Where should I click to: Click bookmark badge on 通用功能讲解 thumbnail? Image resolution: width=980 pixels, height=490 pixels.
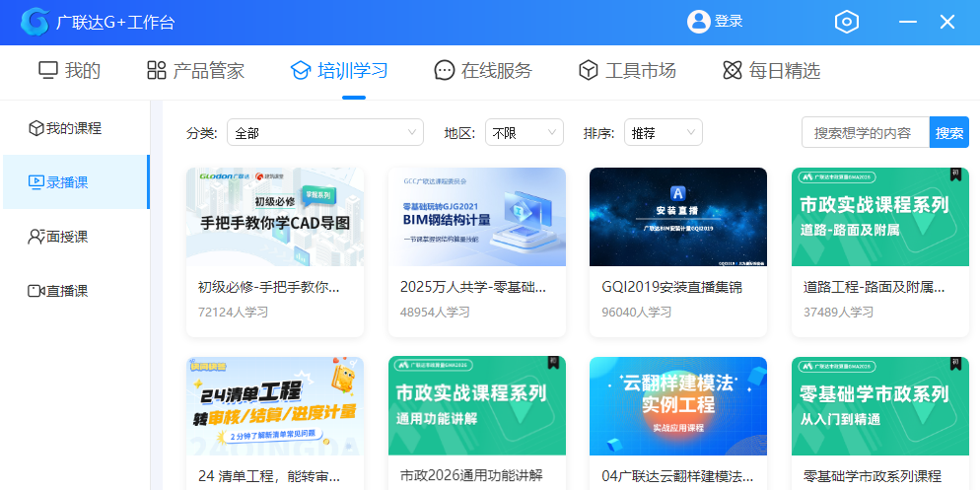[x=552, y=363]
